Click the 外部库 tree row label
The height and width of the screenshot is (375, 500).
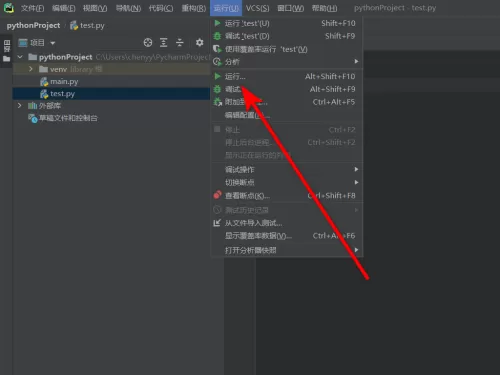click(x=50, y=106)
